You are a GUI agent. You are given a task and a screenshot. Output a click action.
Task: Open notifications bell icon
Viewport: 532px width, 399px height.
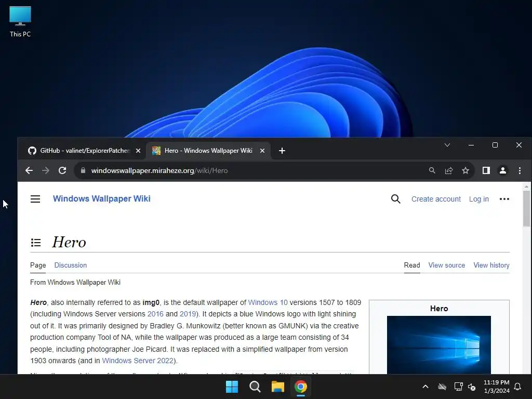point(518,387)
